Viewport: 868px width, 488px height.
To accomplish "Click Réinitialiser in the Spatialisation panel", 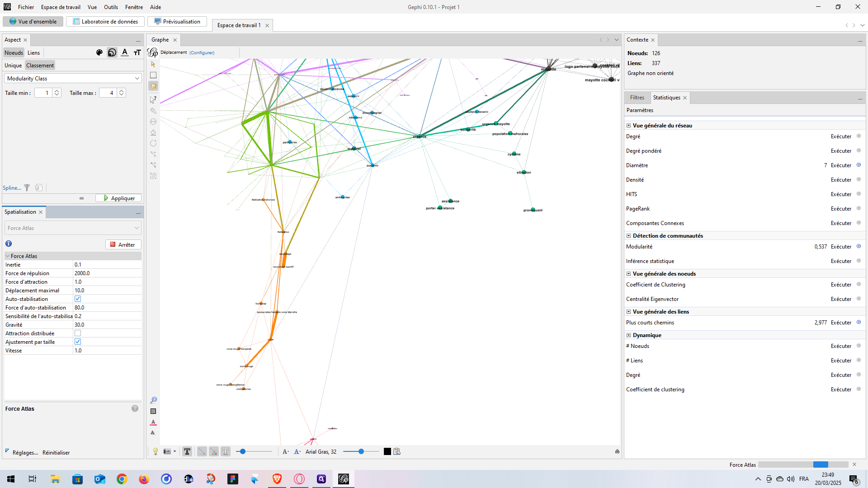I will click(x=56, y=452).
